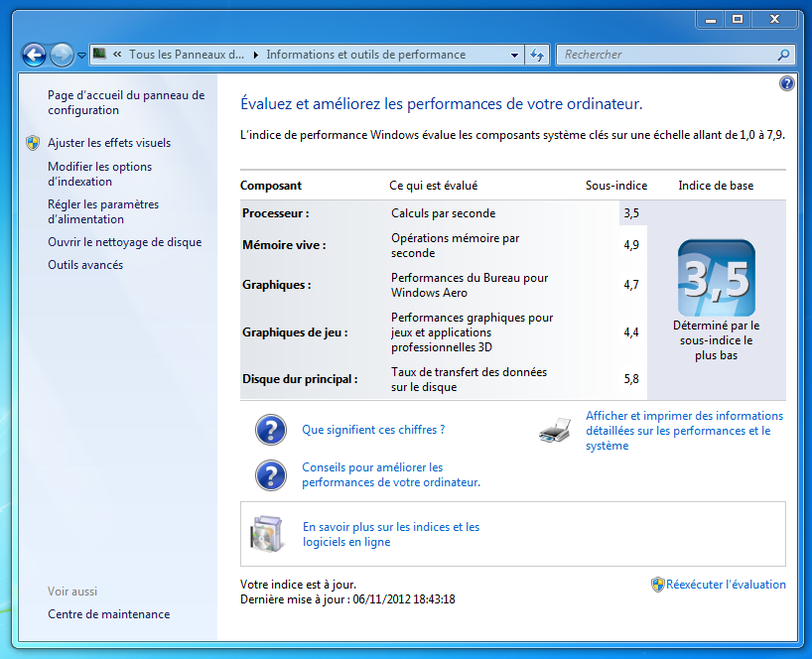Open the double-chevron breadcrumb at address start
812x659 pixels.
point(118,56)
